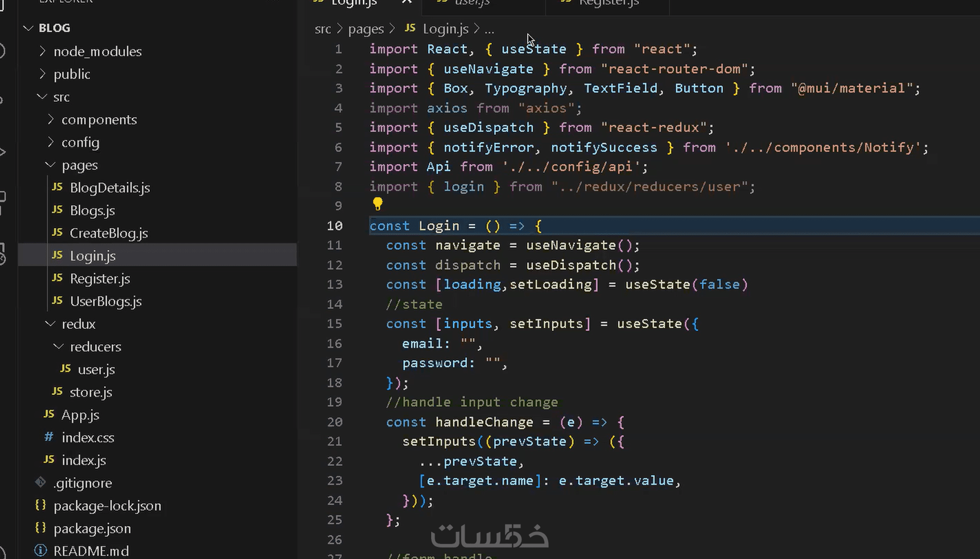Click the git icon beside .gitignore
980x559 pixels.
[40, 482]
